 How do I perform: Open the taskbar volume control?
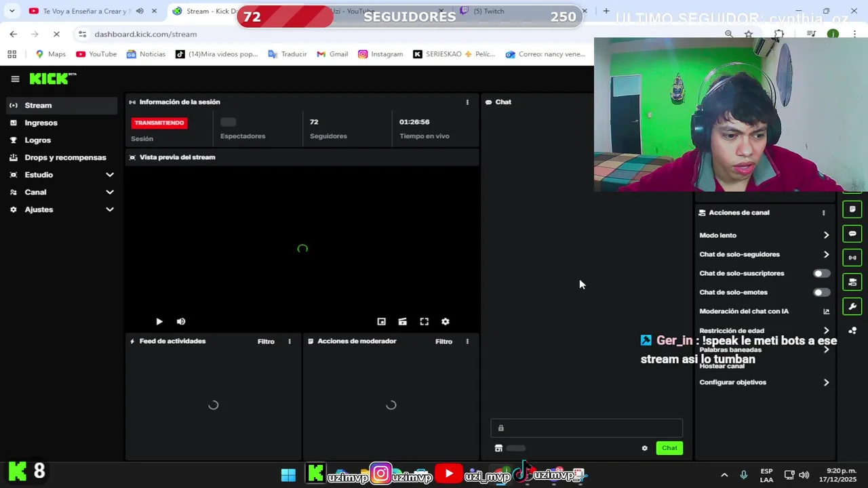(x=804, y=475)
